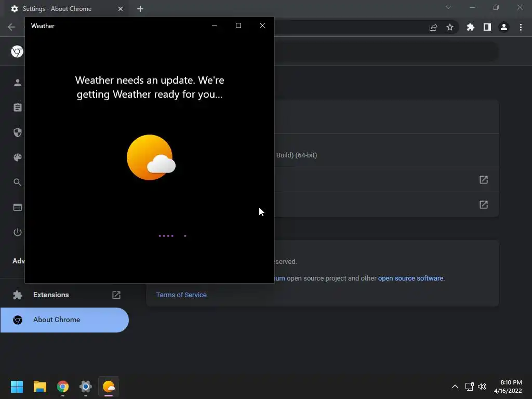Open Chrome profile avatar icon
This screenshot has height=399, width=532.
coord(504,27)
